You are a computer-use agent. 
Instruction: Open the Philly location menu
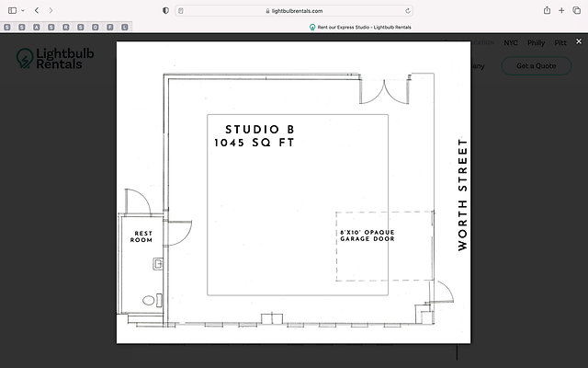[536, 43]
